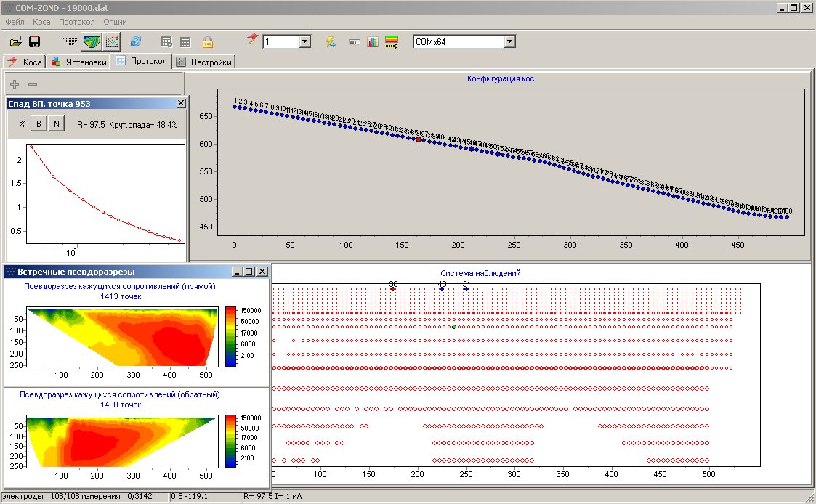
Task: Click the color scale export icon
Action: [x=392, y=42]
